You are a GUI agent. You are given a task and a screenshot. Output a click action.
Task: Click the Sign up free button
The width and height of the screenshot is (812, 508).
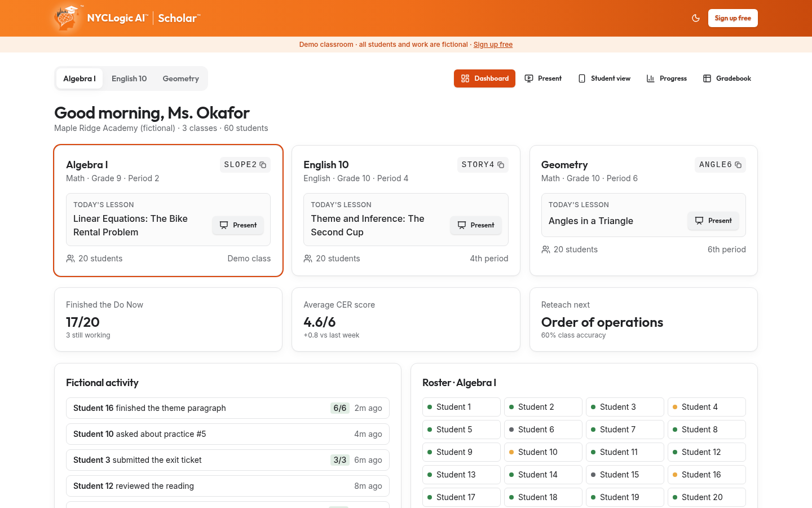tap(732, 18)
